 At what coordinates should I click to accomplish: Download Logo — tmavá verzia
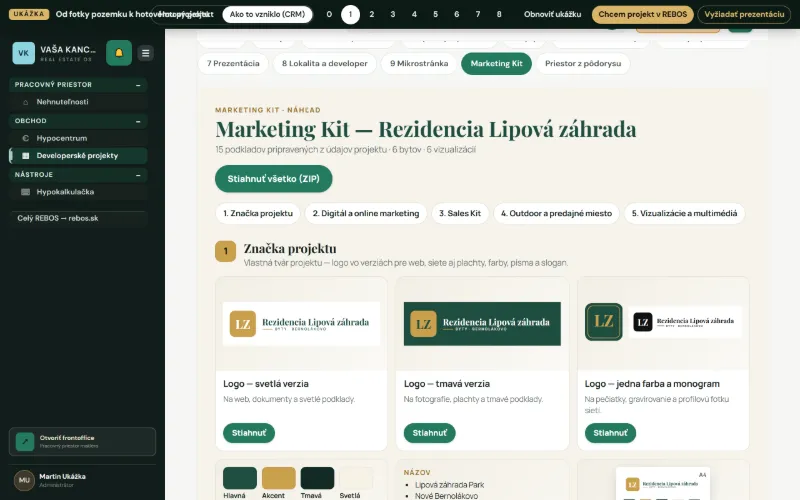430,433
